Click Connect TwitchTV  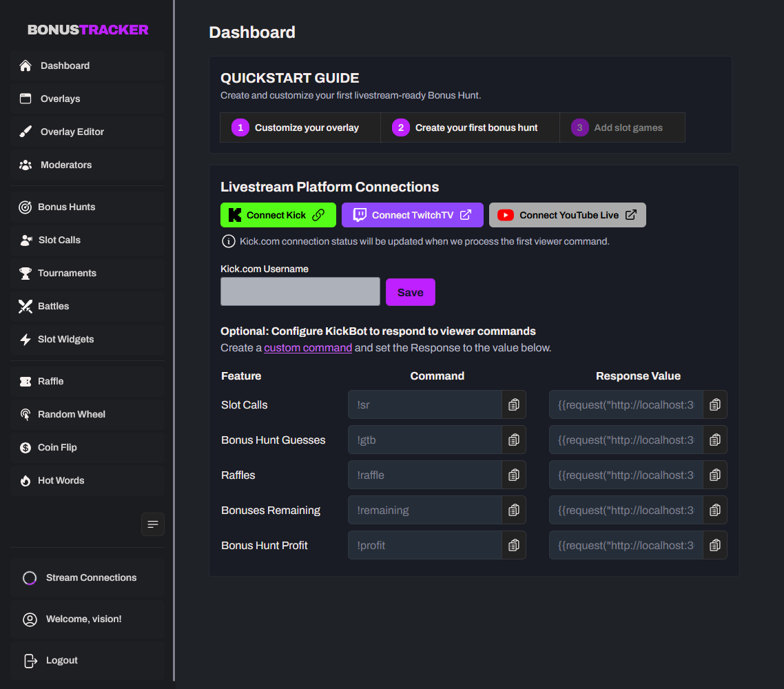[412, 214]
